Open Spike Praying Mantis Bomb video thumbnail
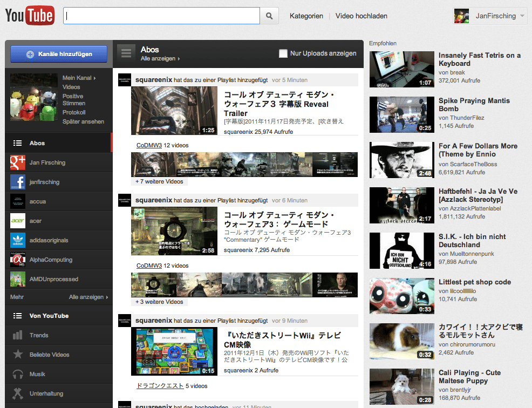This screenshot has width=532, height=408. (402, 115)
